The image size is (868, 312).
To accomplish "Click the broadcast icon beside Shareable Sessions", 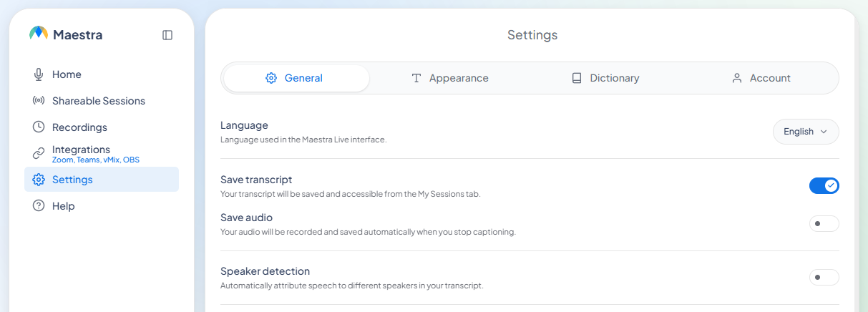I will point(39,101).
